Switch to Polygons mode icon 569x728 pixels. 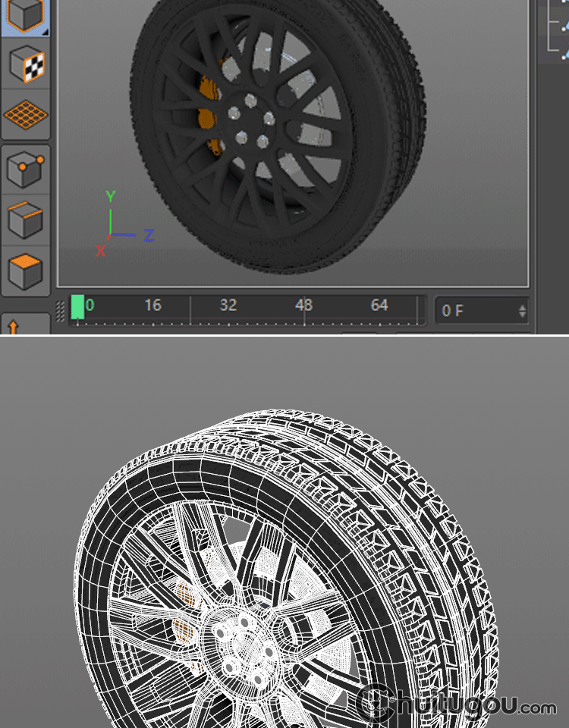(26, 271)
